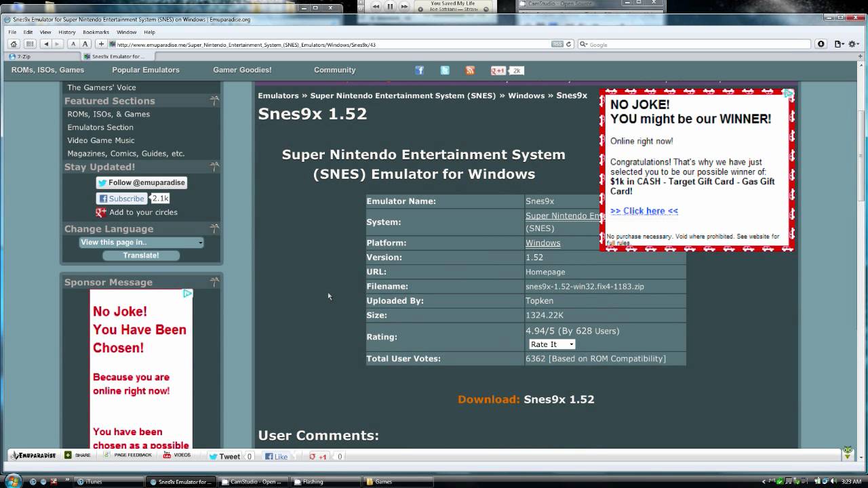
Task: Open Emuparadise Facebook icon in nav bar
Action: (x=420, y=70)
